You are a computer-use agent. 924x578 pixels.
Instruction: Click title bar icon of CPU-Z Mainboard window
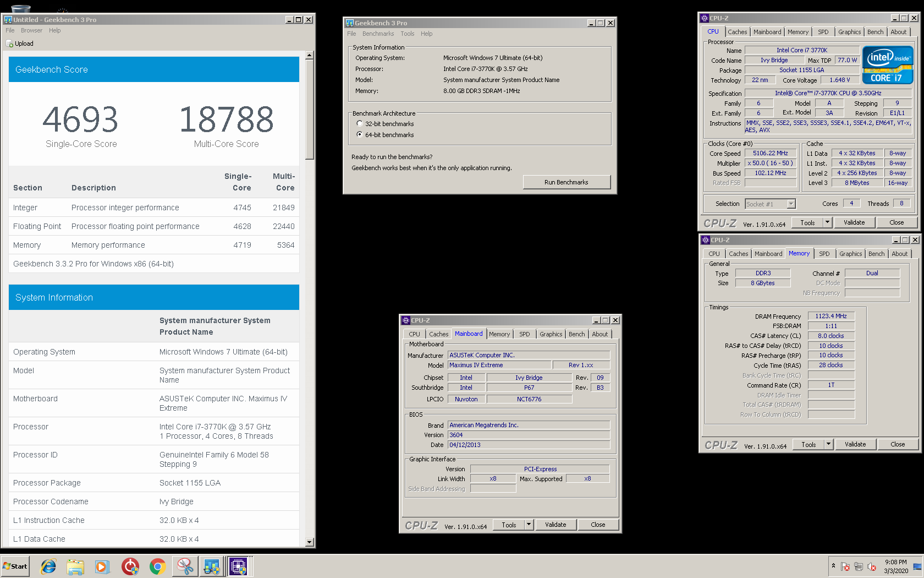pyautogui.click(x=406, y=320)
